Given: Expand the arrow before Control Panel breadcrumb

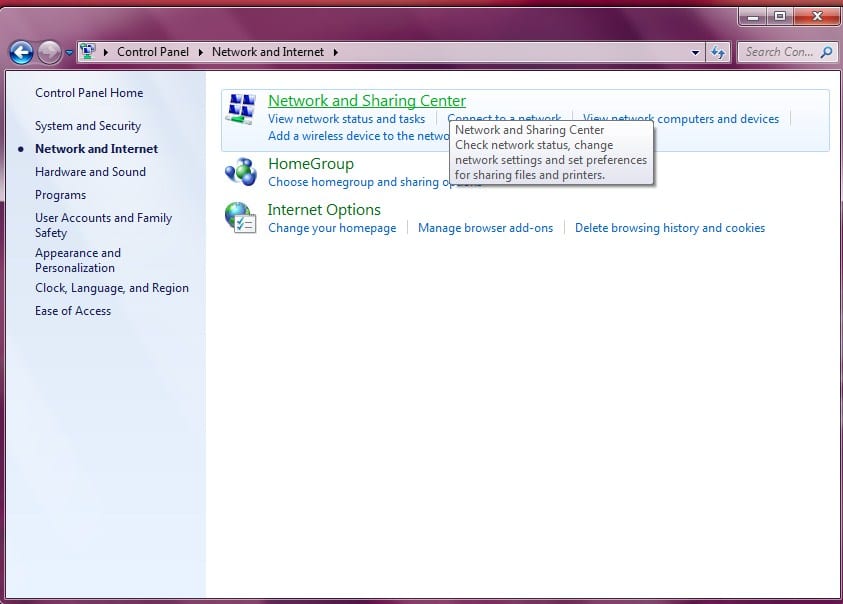Looking at the screenshot, I should click(106, 52).
